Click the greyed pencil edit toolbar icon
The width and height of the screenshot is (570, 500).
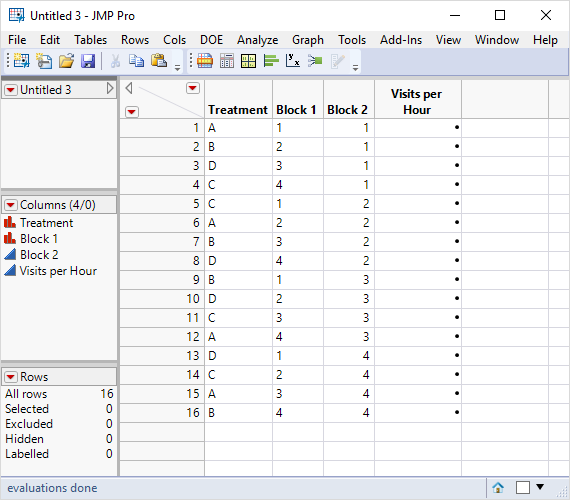338,61
